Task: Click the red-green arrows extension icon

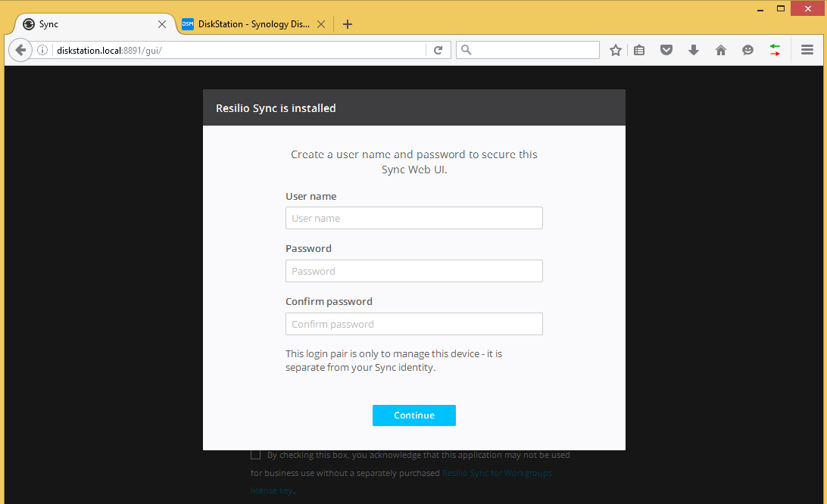Action: [x=775, y=50]
